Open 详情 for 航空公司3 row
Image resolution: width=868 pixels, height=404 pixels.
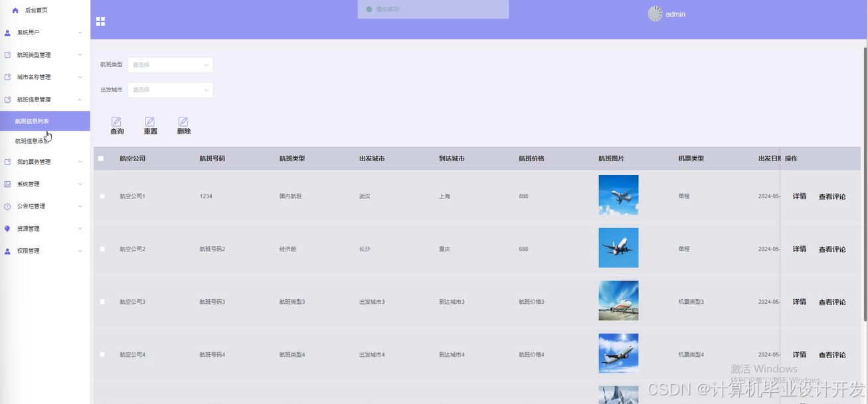(x=800, y=302)
